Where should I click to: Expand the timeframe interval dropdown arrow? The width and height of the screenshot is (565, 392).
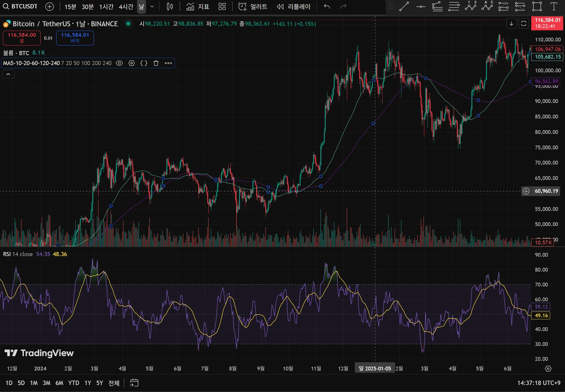pyautogui.click(x=152, y=7)
